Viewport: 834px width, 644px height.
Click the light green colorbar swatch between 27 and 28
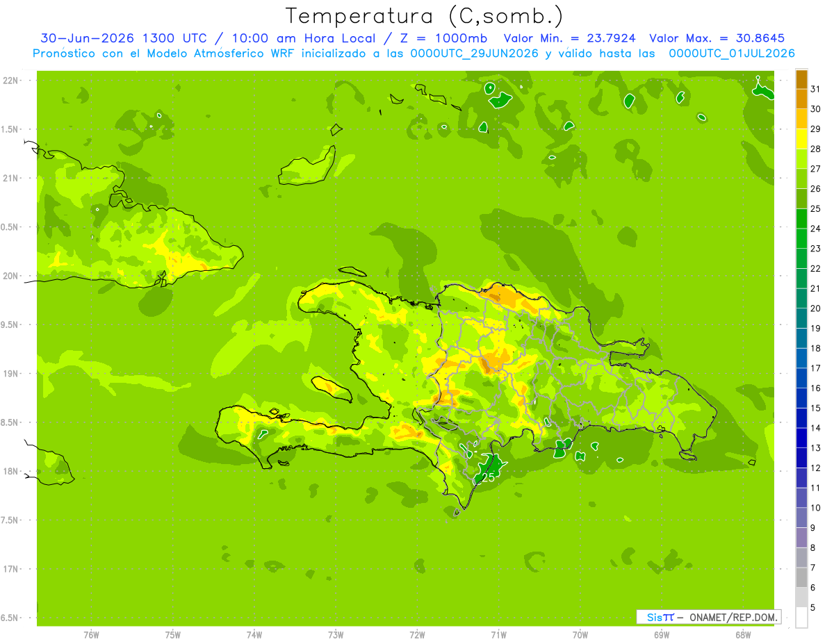[801, 158]
